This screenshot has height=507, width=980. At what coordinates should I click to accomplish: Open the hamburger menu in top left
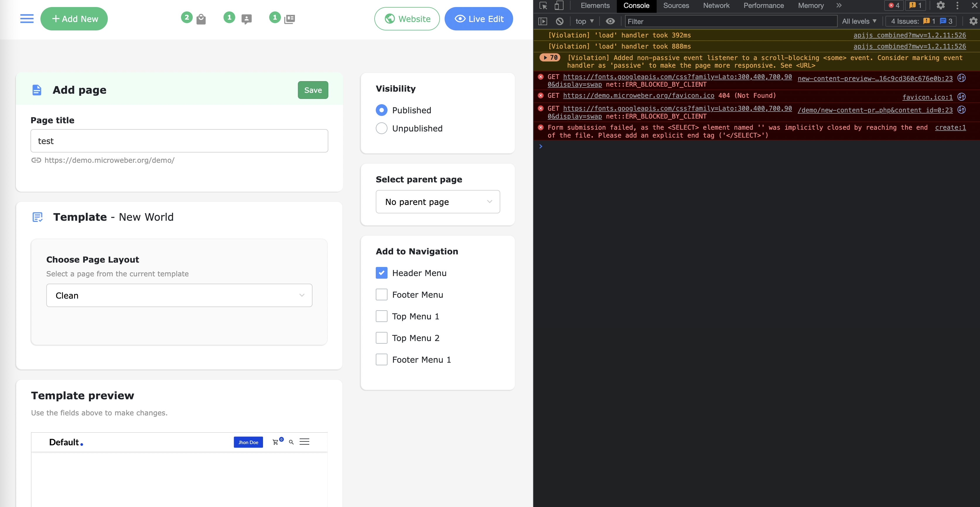(27, 19)
